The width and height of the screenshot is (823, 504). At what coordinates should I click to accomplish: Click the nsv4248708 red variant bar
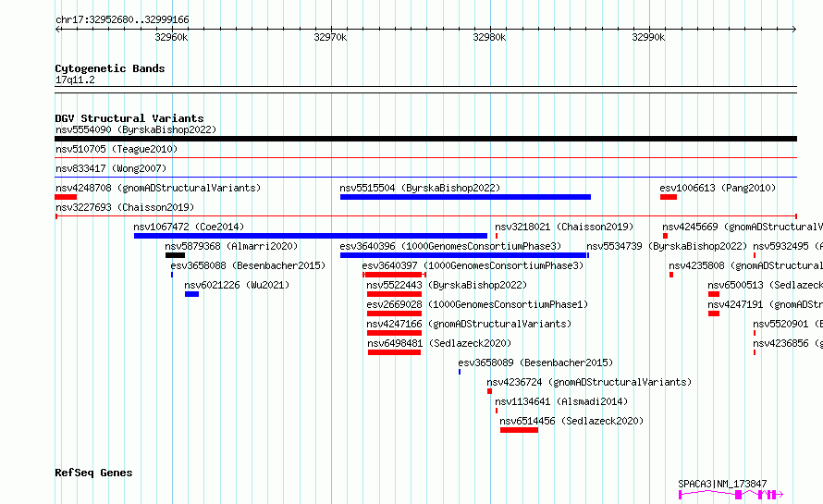(66, 197)
